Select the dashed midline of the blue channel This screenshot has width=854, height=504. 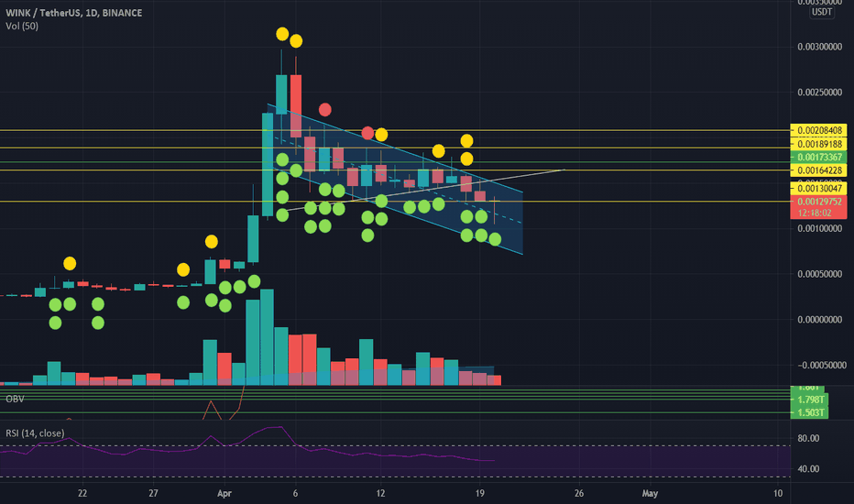coord(398,180)
